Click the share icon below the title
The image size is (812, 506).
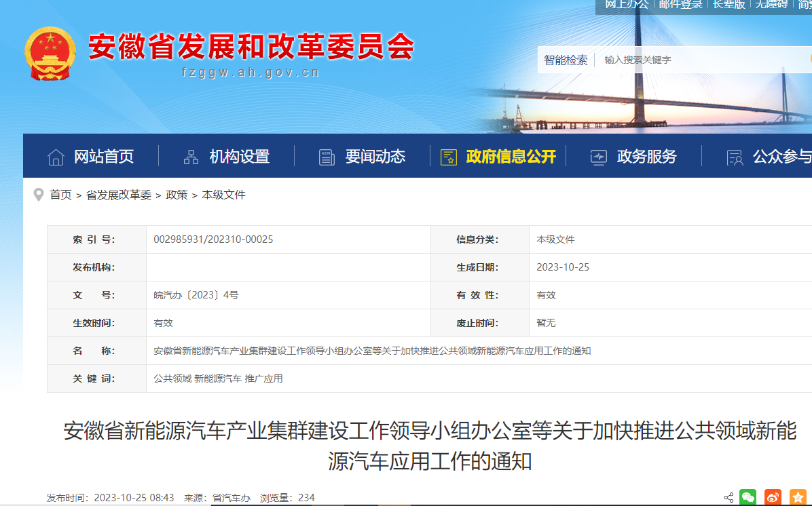click(728, 498)
